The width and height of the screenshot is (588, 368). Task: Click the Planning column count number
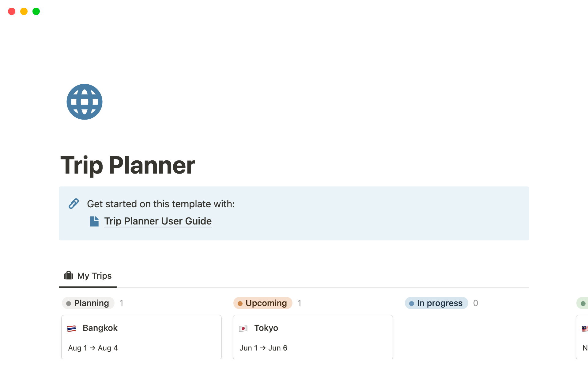tap(122, 303)
